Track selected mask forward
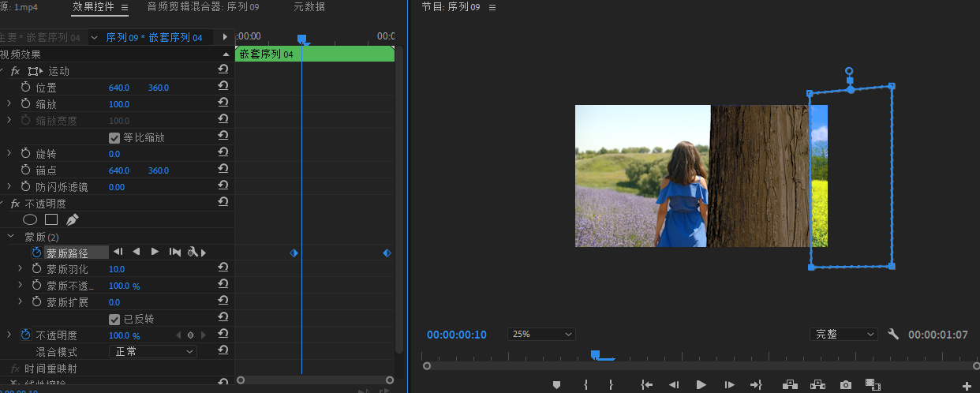This screenshot has height=393, width=980. 155,253
